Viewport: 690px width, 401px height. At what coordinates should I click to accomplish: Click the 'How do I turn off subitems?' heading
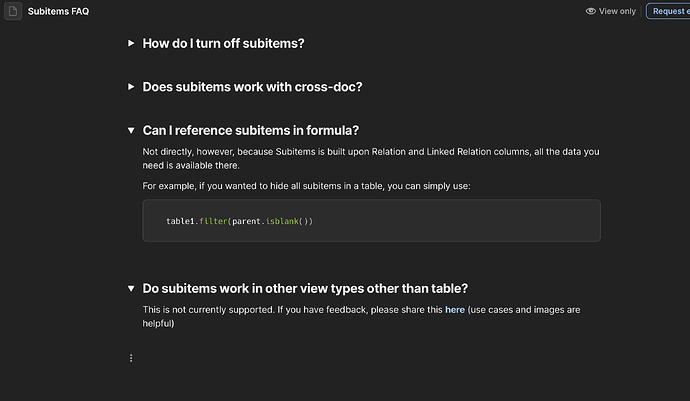click(x=223, y=43)
